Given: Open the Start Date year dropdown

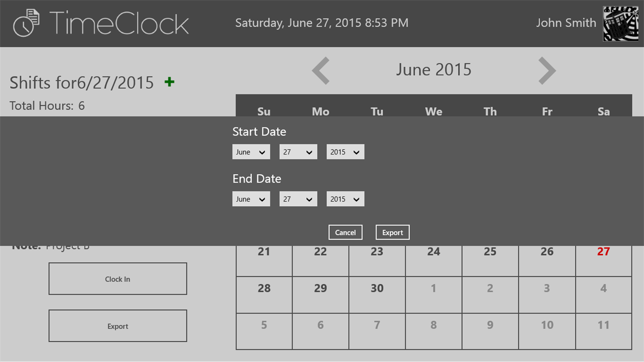Looking at the screenshot, I should click(x=345, y=151).
